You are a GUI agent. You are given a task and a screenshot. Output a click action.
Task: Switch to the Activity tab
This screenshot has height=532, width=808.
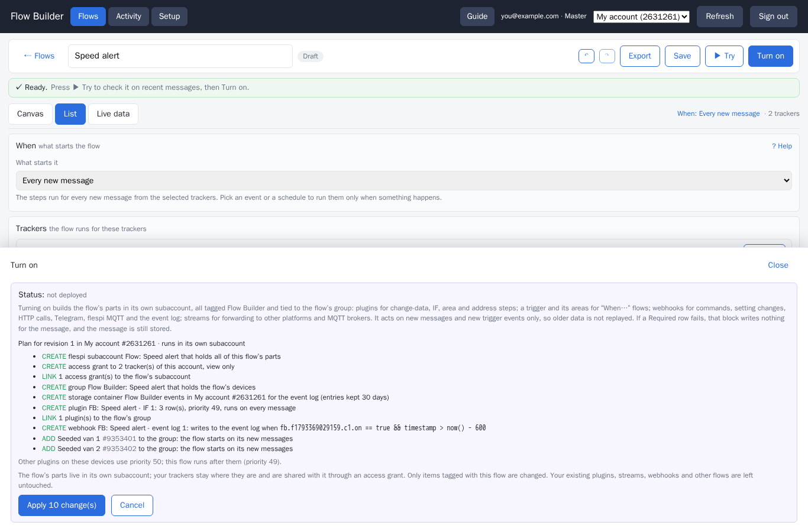click(128, 17)
